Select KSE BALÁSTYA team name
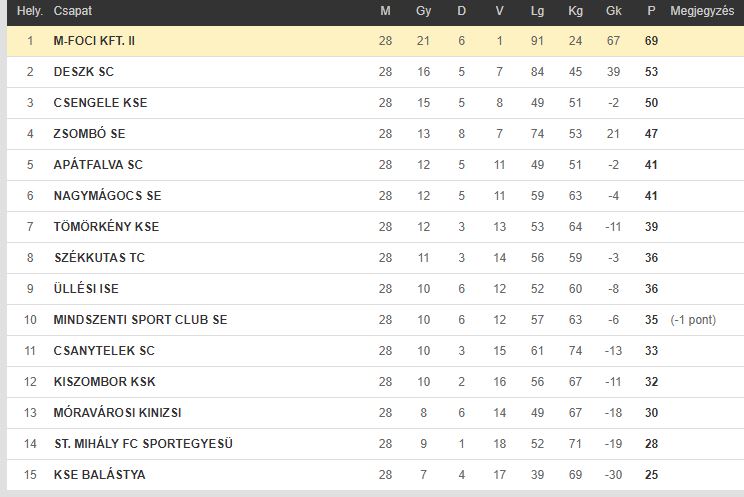This screenshot has height=497, width=744. (x=99, y=475)
